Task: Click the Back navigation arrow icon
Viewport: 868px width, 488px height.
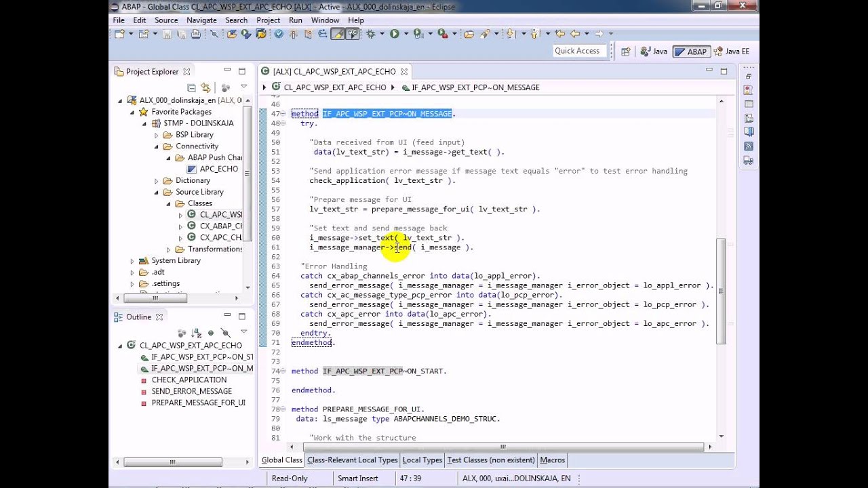Action: [575, 34]
